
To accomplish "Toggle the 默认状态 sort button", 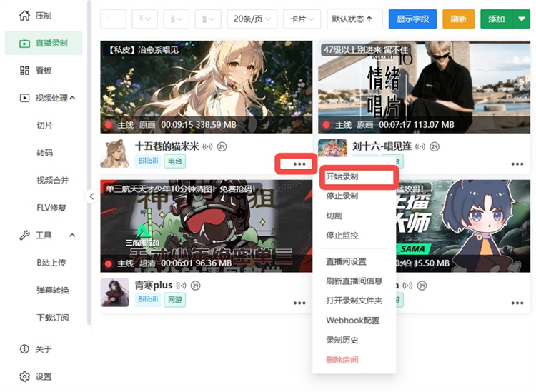I will tap(354, 19).
